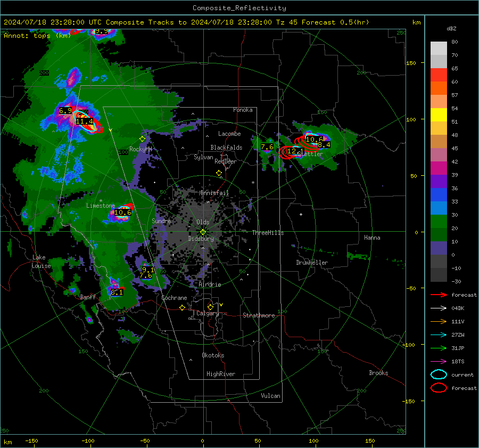This screenshot has width=479, height=448.
Task: Click the Lacombe city label
Action: point(229,134)
